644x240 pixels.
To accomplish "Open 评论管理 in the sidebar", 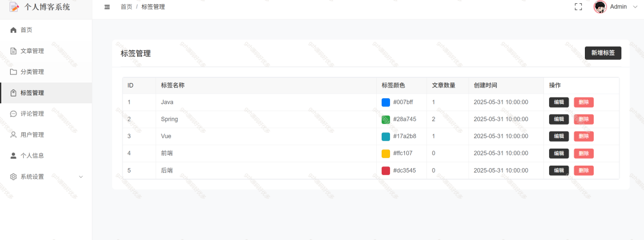I will [x=46, y=114].
